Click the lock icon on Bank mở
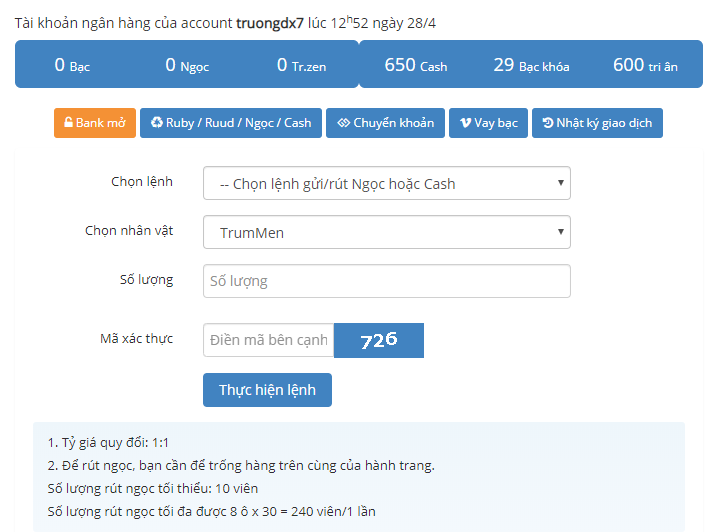 [68, 123]
